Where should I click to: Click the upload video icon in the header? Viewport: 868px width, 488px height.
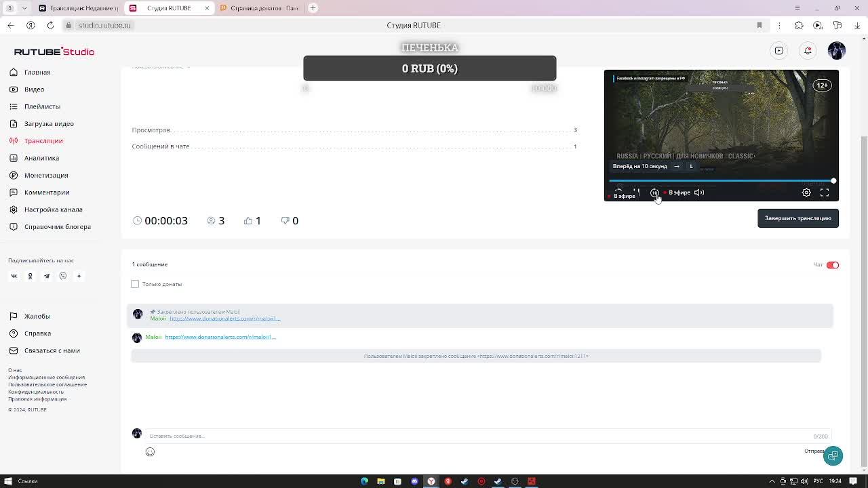[779, 51]
